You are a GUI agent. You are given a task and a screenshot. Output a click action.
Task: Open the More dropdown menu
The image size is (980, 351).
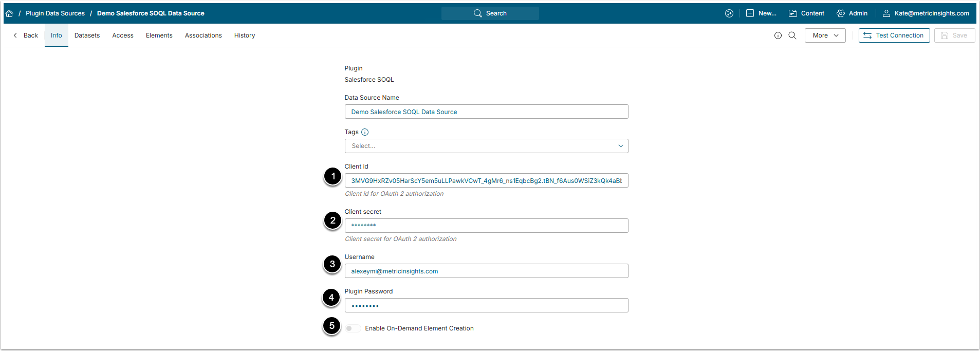(x=825, y=35)
